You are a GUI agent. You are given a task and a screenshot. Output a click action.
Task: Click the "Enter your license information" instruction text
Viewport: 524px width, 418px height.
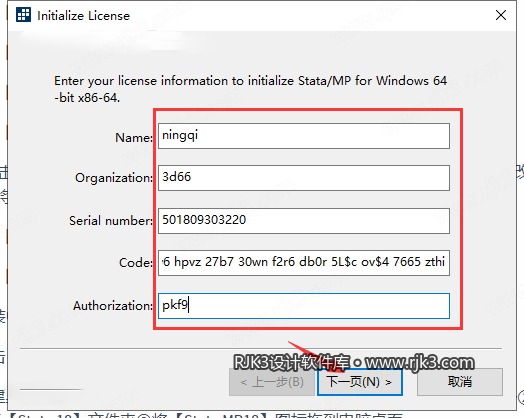250,89
